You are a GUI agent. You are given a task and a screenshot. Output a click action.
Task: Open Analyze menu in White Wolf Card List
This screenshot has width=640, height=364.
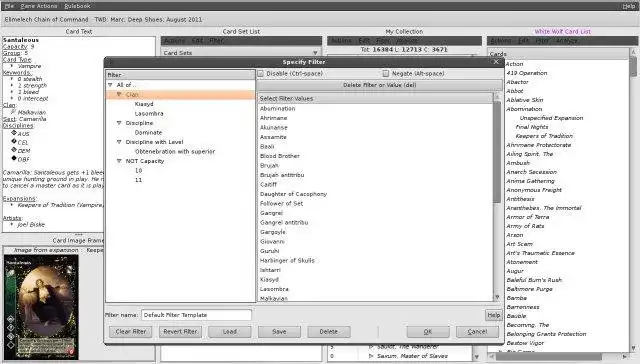(567, 41)
